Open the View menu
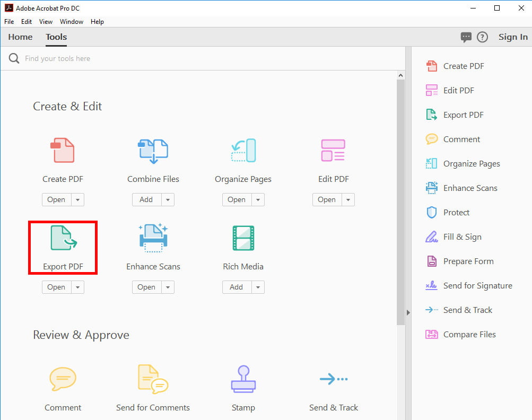 click(46, 22)
